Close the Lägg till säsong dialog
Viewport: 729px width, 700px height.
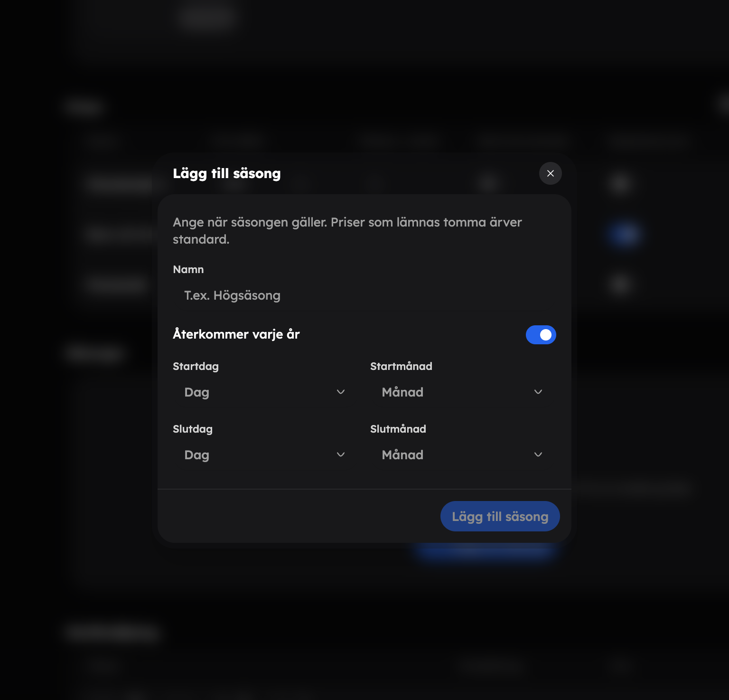(x=550, y=173)
